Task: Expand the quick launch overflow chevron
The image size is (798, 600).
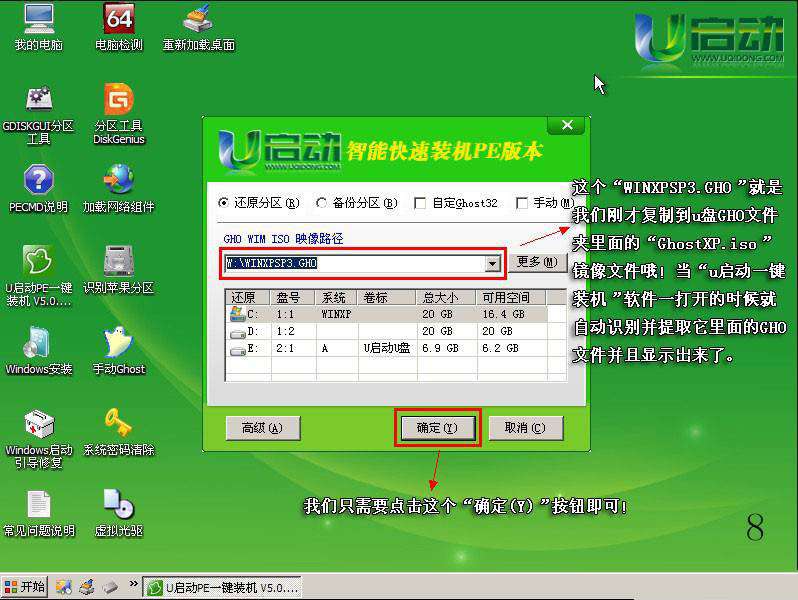Action: 133,584
